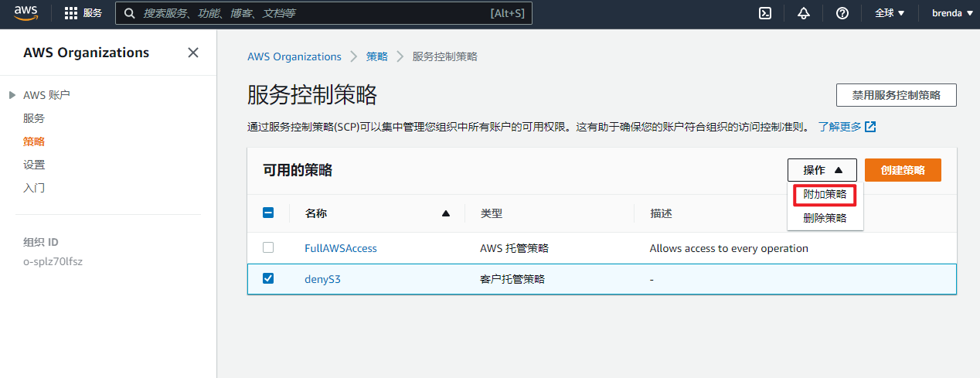
Task: Click the AWS logo home icon
Action: tap(26, 12)
